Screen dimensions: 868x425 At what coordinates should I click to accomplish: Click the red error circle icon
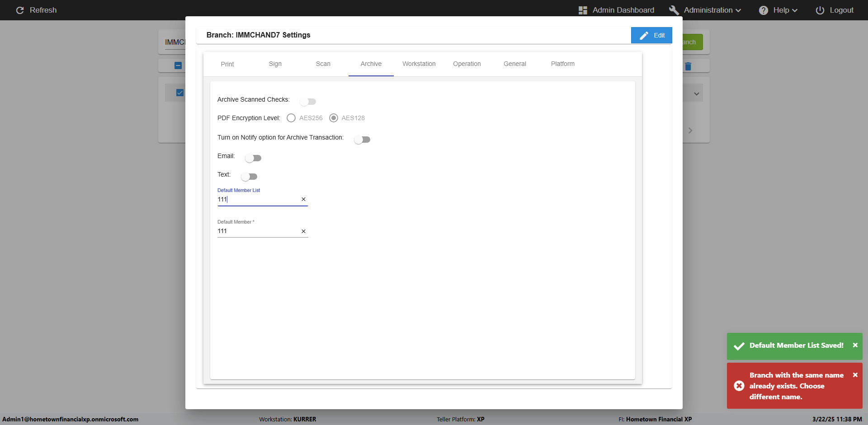pos(739,386)
